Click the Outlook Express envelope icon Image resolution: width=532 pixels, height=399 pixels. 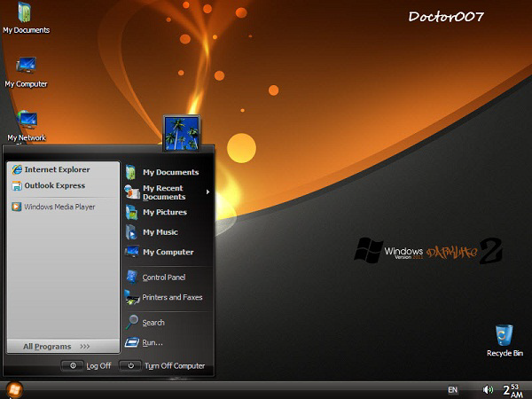coord(17,185)
